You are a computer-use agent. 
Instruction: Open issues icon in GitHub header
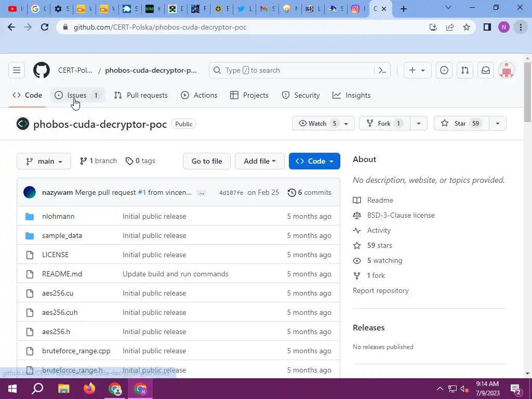click(x=444, y=70)
